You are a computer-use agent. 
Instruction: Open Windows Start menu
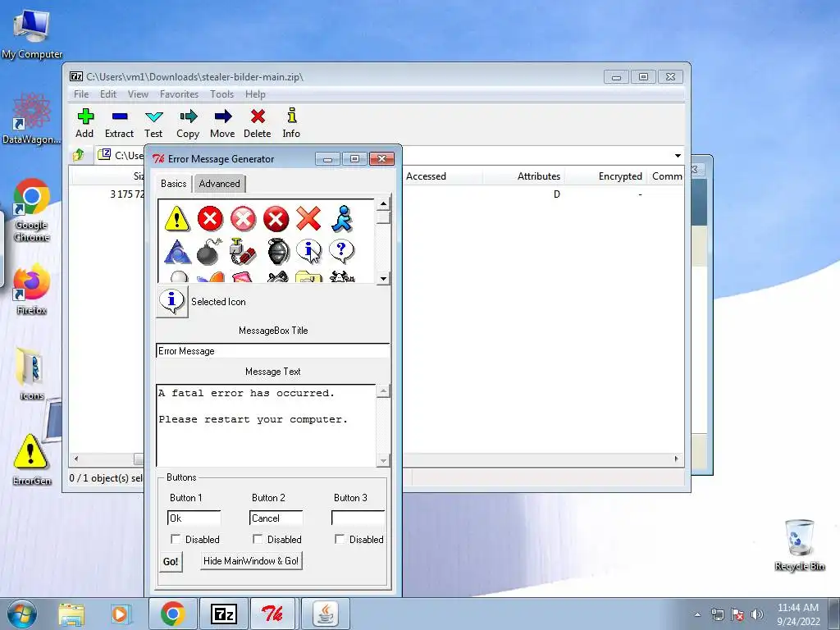pos(22,614)
